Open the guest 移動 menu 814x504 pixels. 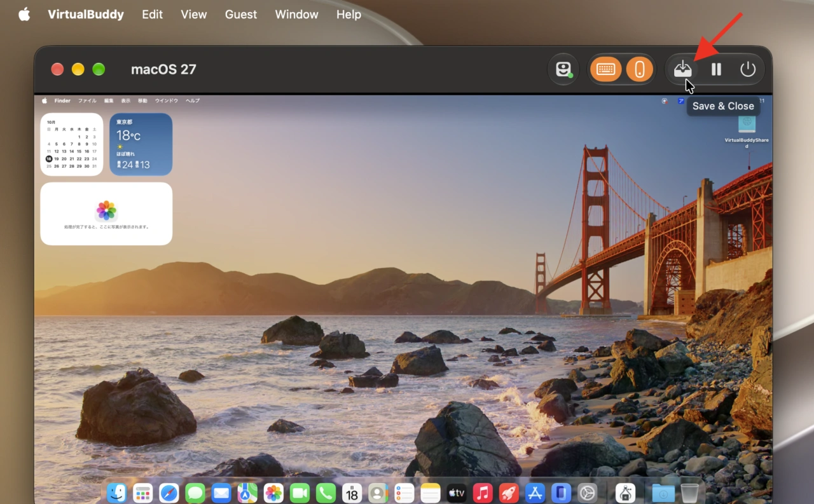[x=142, y=100]
